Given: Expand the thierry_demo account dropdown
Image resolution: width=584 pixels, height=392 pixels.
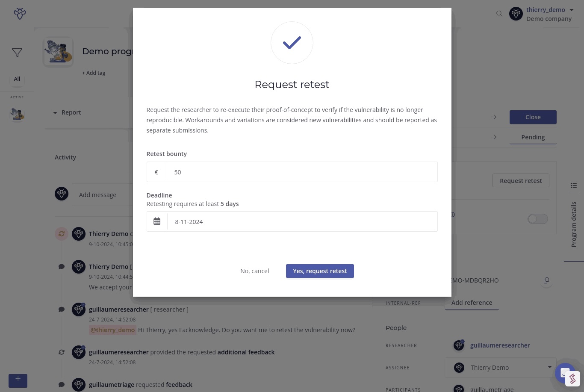Looking at the screenshot, I should [572, 10].
